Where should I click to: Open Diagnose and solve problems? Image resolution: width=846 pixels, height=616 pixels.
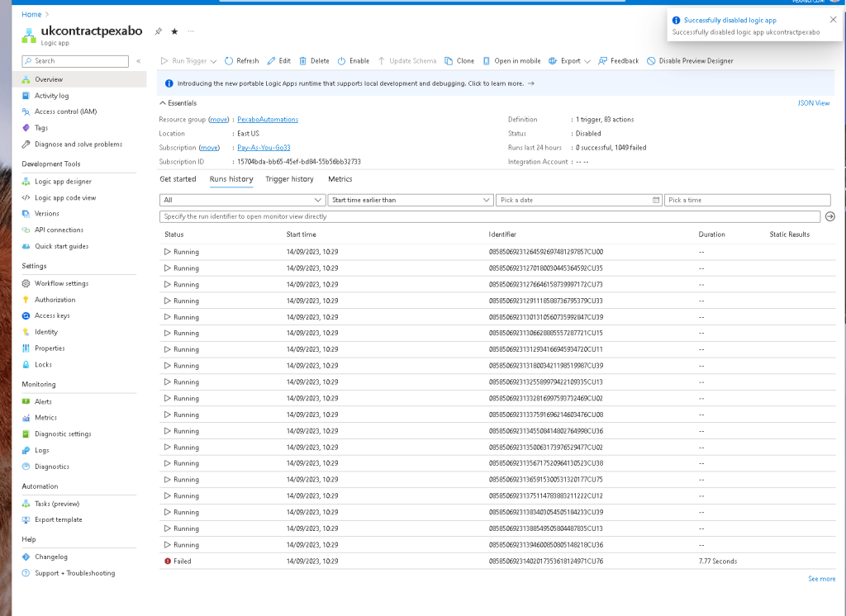tap(78, 144)
